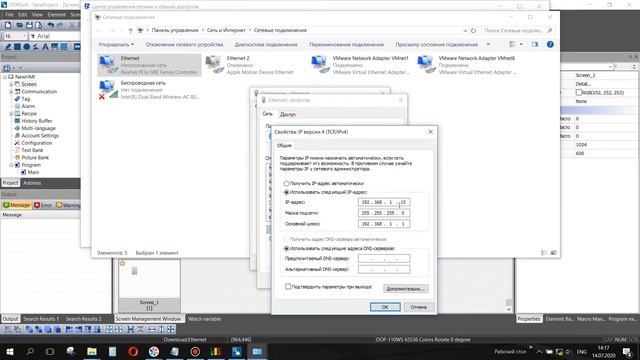Open File Explorer from the taskbar
Image resolution: width=640 pixels, height=360 pixels.
pyautogui.click(x=92, y=351)
